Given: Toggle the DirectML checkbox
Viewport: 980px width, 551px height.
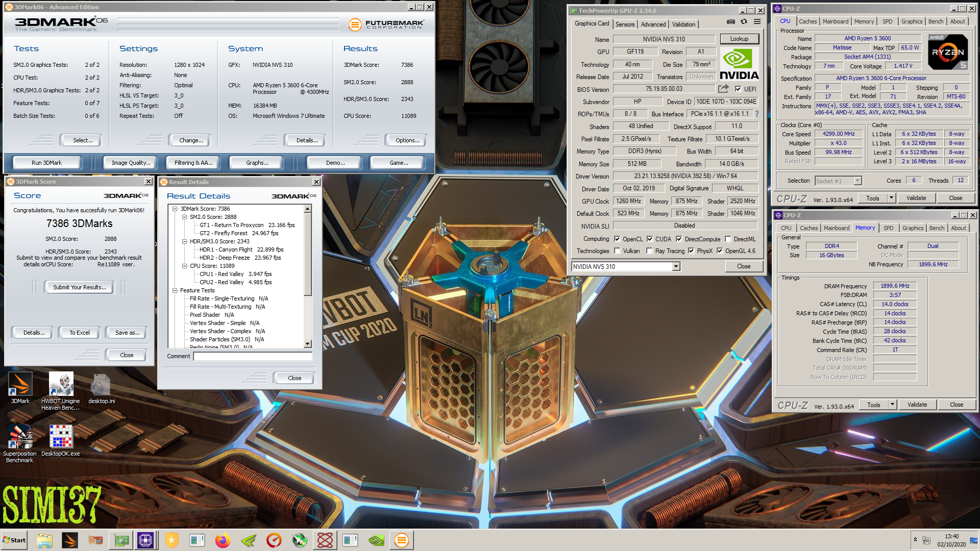Looking at the screenshot, I should [728, 239].
